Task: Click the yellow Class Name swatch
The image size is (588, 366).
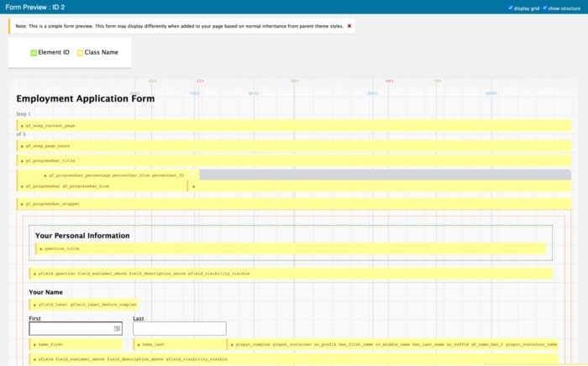Action: point(80,53)
